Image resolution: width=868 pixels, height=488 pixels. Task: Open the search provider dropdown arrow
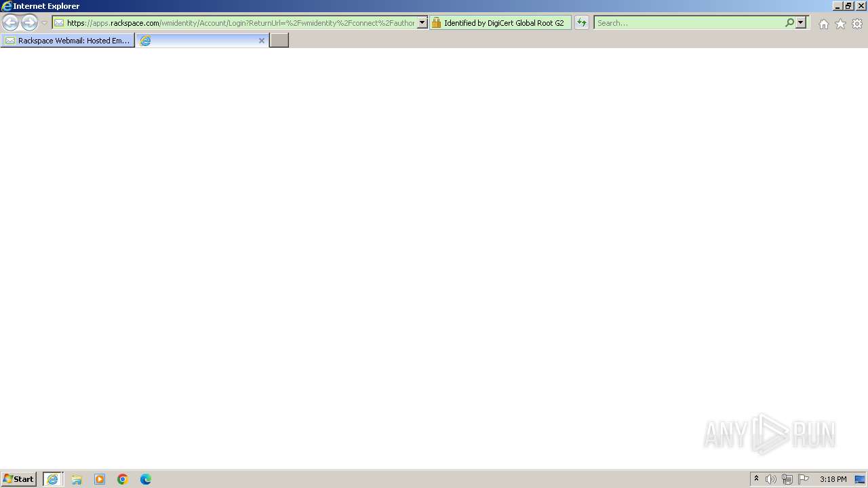tap(801, 23)
